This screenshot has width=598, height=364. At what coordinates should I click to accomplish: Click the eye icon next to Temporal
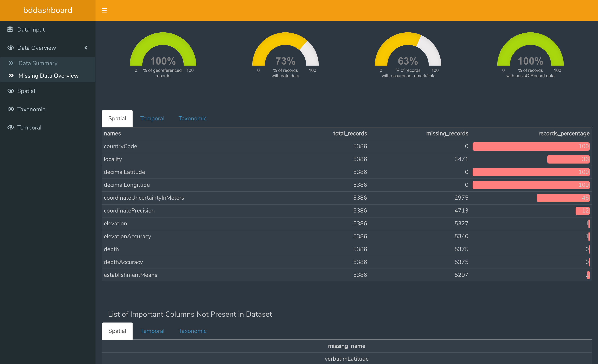point(11,127)
